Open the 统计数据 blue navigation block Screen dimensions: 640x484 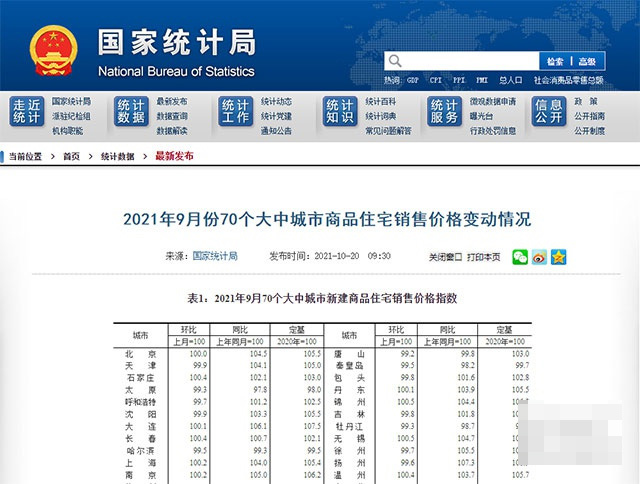pos(131,112)
